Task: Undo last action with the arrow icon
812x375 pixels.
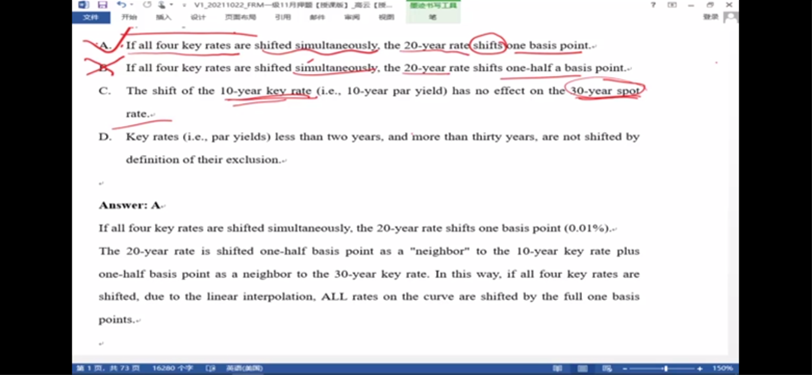Action: point(121,5)
